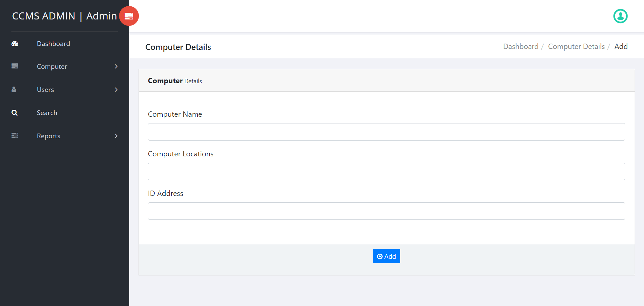Go to Computer Details breadcrumb link
The width and height of the screenshot is (644, 306).
tap(576, 46)
